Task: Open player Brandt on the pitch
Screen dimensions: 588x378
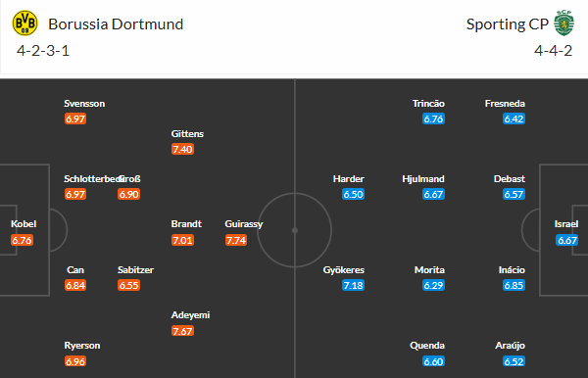Action: tap(186, 223)
